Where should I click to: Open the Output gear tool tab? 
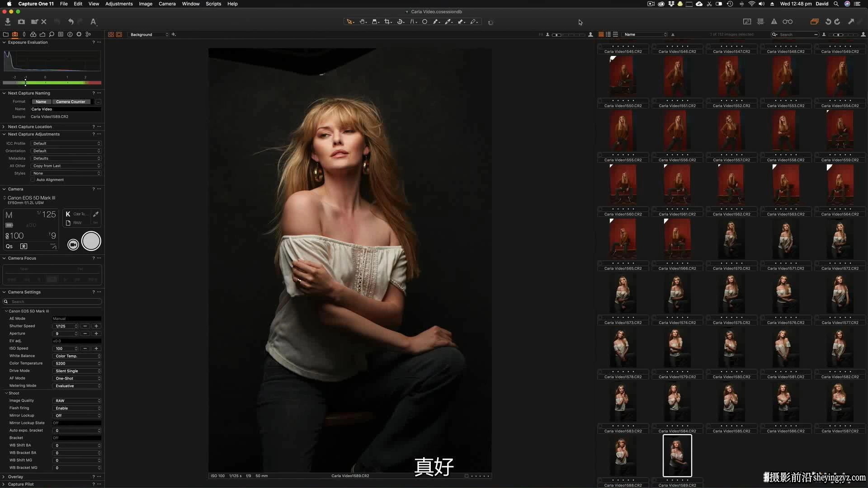pyautogui.click(x=79, y=34)
